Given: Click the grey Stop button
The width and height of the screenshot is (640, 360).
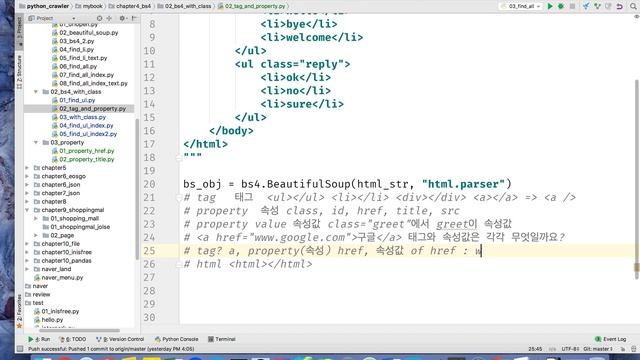Looking at the screenshot, I should (x=572, y=6).
